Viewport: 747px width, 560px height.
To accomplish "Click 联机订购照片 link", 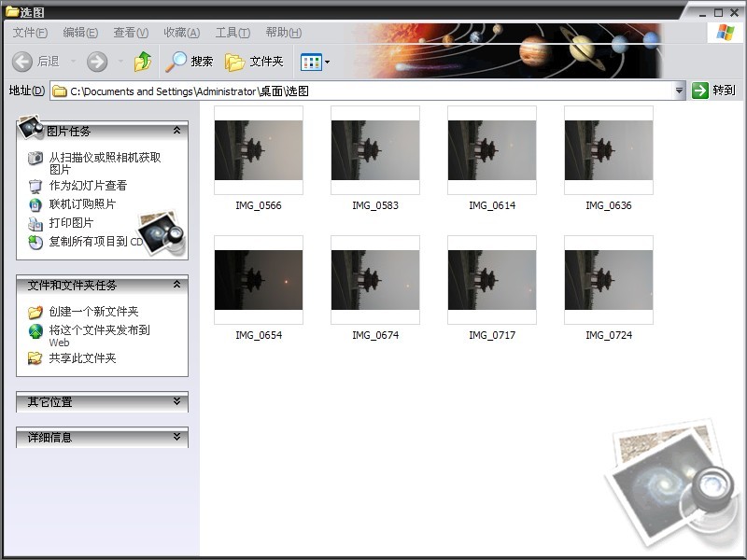I will pos(82,204).
